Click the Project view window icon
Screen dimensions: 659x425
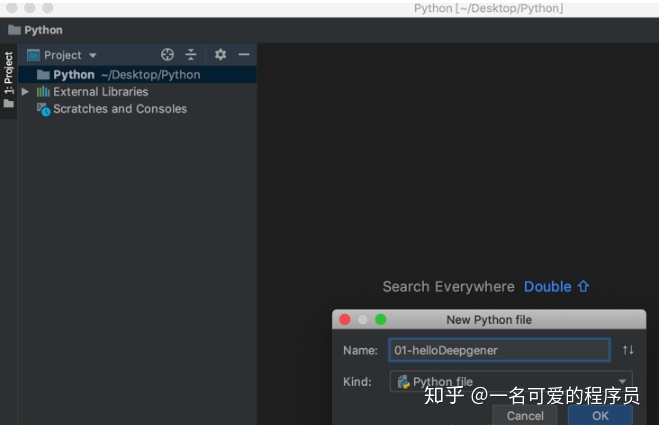(33, 55)
